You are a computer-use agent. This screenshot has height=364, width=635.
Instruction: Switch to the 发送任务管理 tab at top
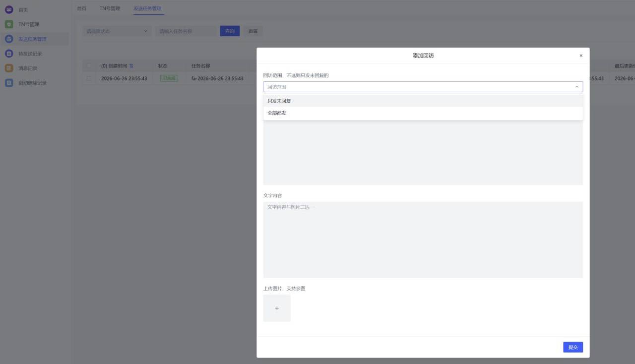tap(148, 8)
